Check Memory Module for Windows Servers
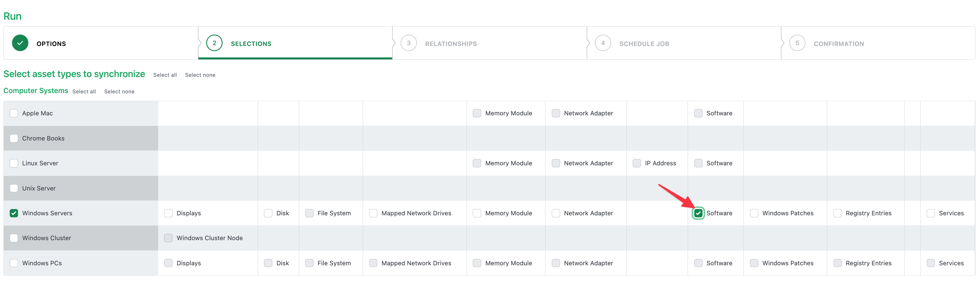The width and height of the screenshot is (980, 281). coord(477,213)
